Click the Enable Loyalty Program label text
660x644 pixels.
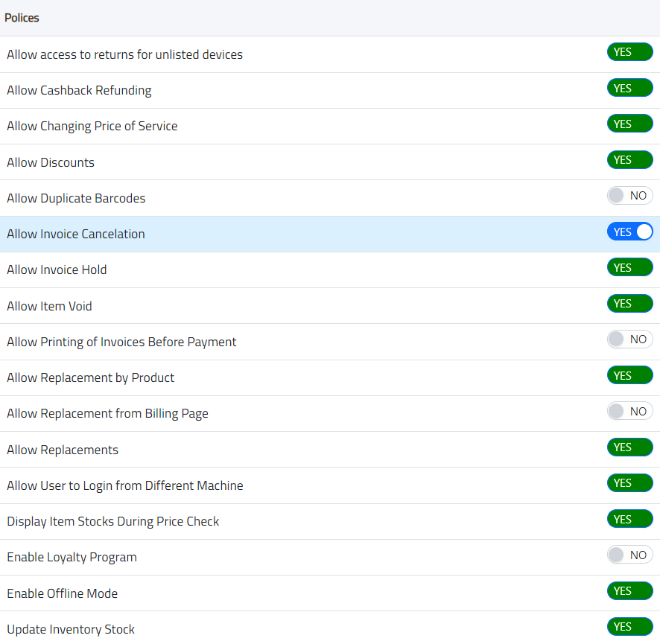pos(72,557)
